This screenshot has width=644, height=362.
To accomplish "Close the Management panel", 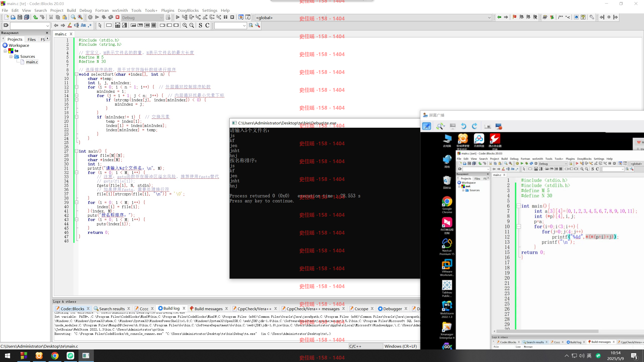I will pyautogui.click(x=47, y=33).
